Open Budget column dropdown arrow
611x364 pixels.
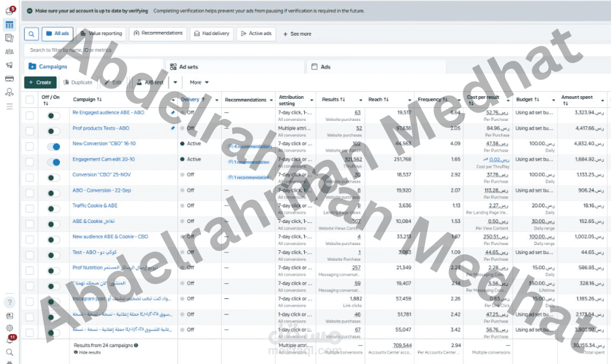(553, 100)
